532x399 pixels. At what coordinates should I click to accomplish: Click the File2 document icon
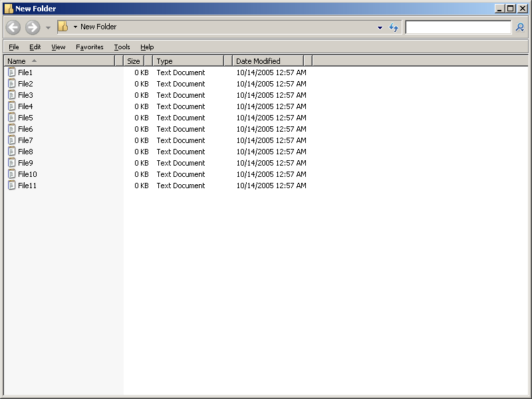11,83
